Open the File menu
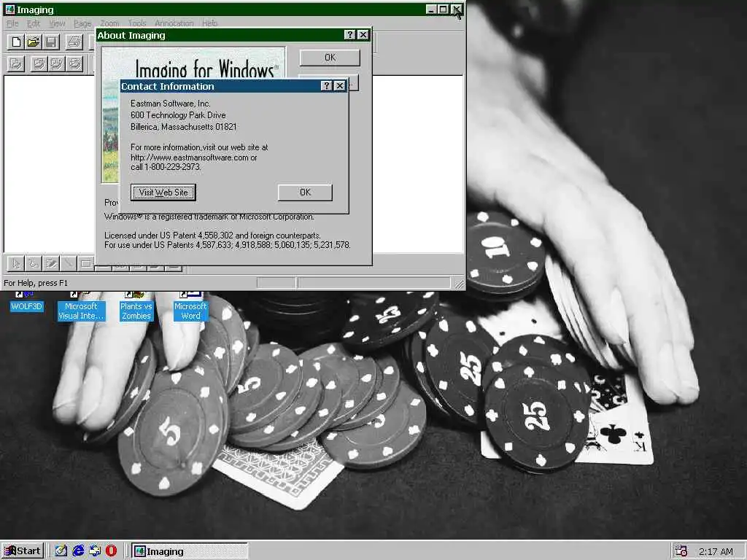The width and height of the screenshot is (747, 560). tap(12, 23)
